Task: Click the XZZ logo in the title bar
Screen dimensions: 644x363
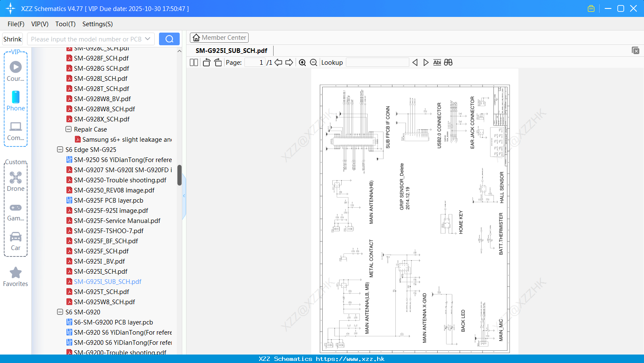Action: coord(11,8)
